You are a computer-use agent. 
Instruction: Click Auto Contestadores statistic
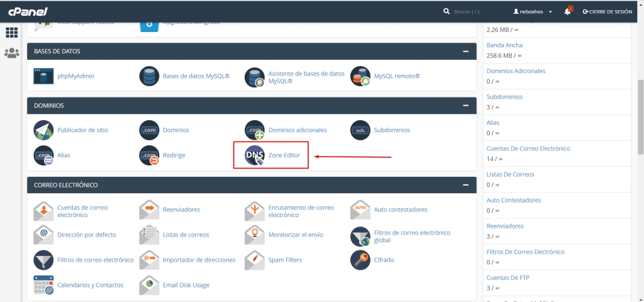point(514,201)
